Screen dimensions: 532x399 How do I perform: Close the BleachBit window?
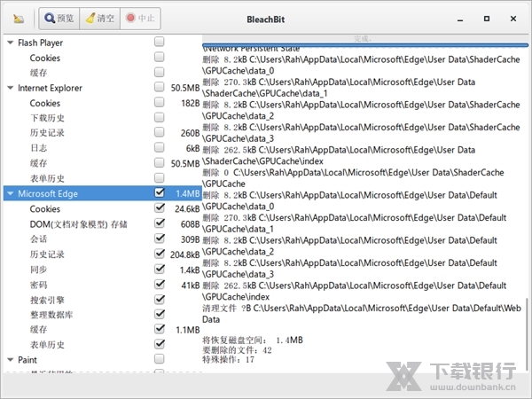coord(512,16)
